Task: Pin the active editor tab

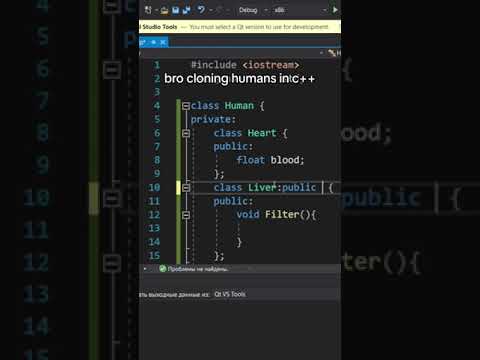Action: [x=153, y=42]
